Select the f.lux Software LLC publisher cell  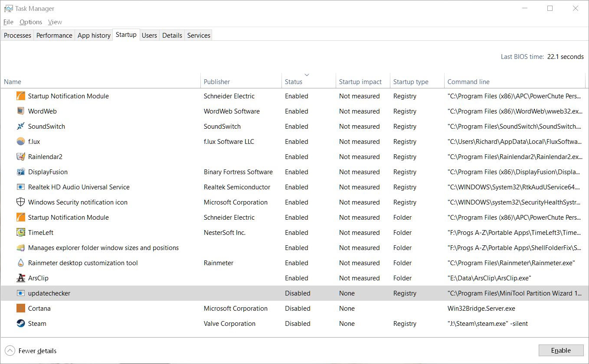[x=229, y=142]
